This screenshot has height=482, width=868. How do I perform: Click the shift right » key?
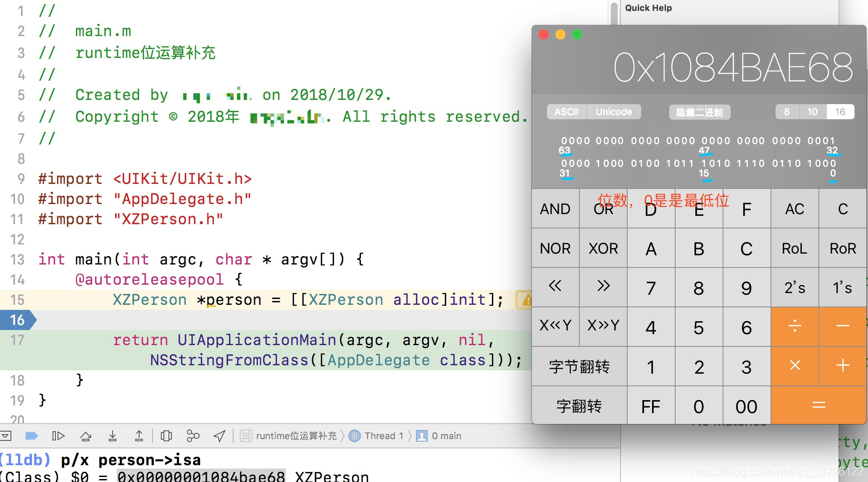(603, 287)
